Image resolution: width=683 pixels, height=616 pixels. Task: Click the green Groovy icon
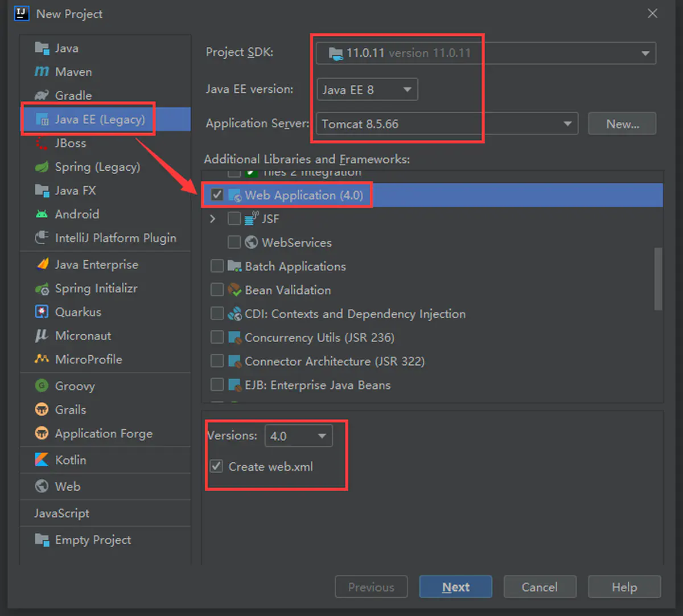42,385
